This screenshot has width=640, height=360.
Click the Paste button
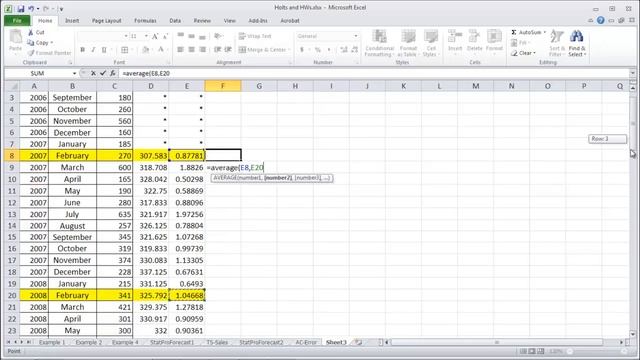[x=16, y=41]
